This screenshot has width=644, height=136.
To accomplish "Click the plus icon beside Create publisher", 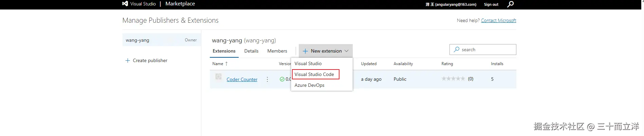I will (128, 60).
